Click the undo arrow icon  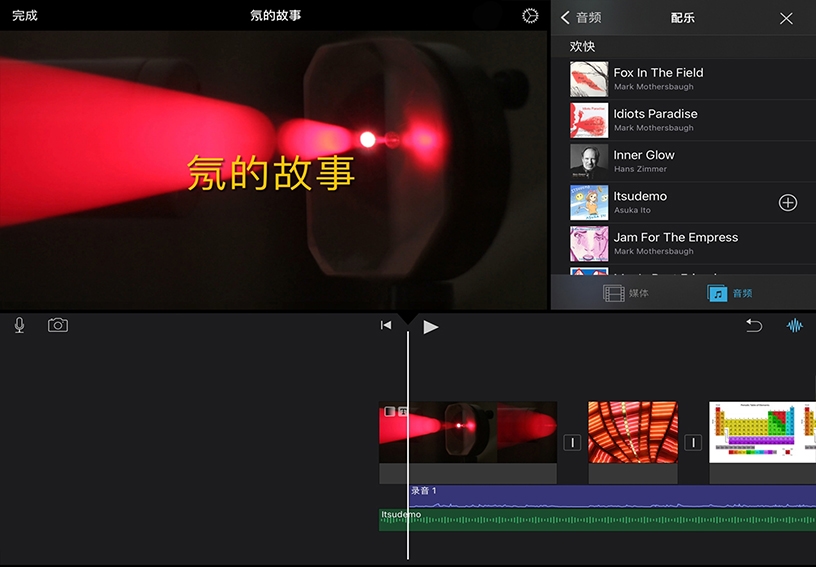(x=754, y=326)
